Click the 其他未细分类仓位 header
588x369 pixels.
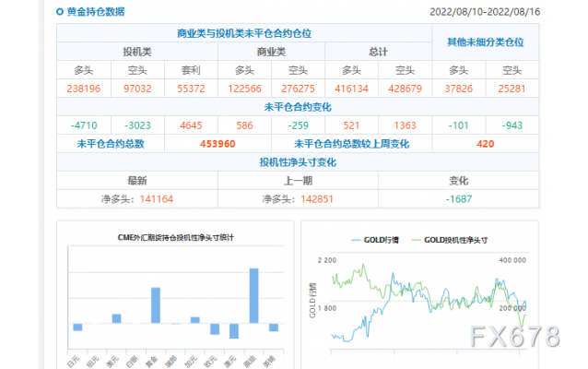click(486, 42)
